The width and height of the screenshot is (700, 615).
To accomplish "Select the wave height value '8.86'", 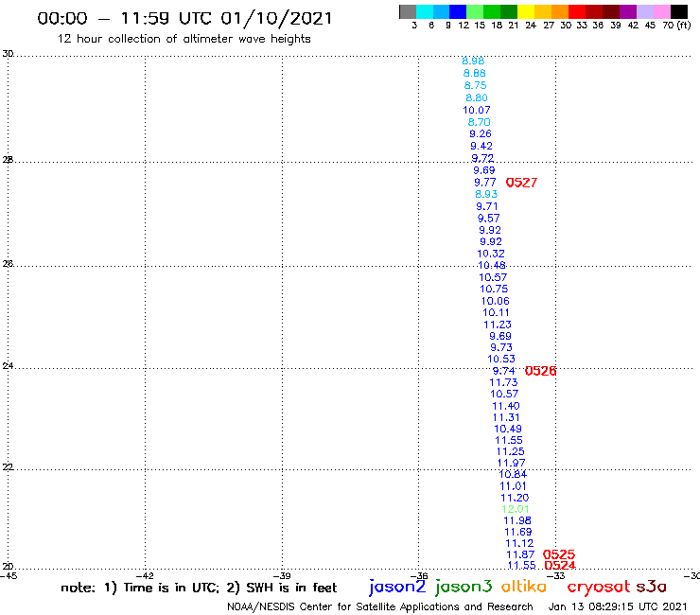I will point(475,73).
